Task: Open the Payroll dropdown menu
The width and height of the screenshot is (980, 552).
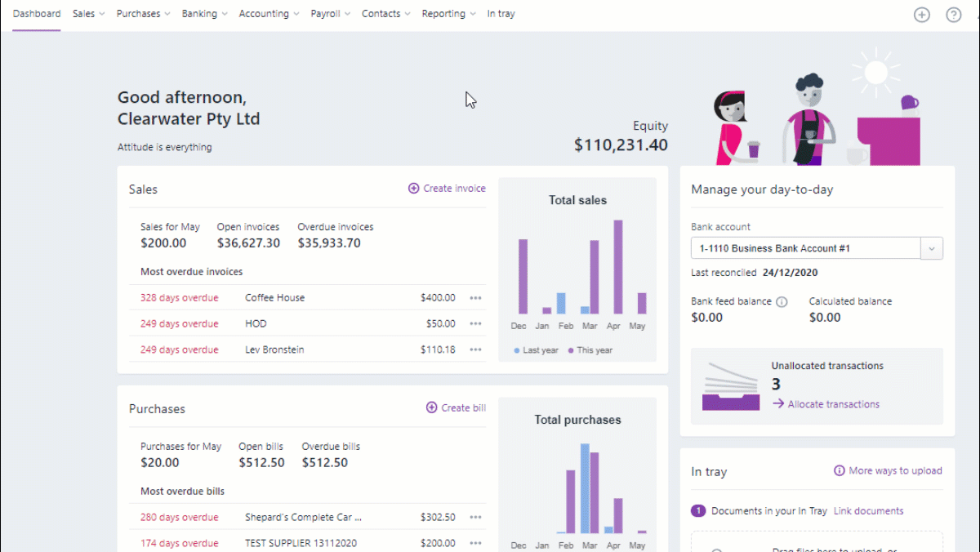Action: tap(330, 14)
